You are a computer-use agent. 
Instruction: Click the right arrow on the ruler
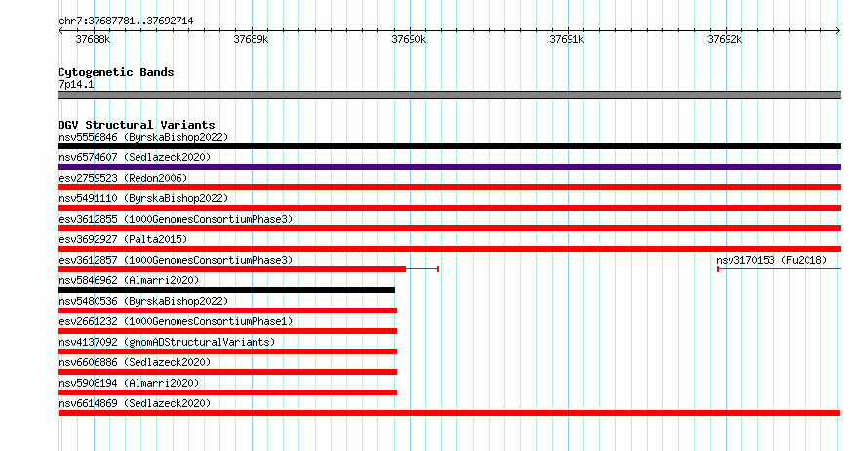[x=838, y=31]
